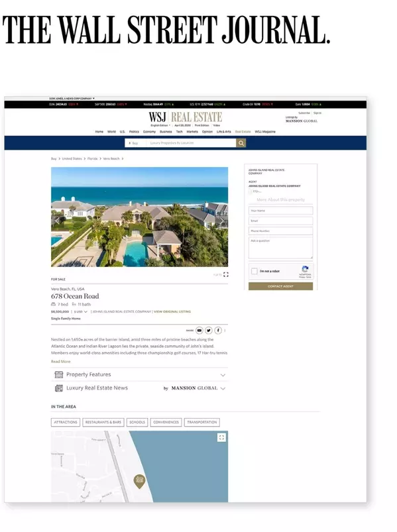This screenshot has width=397, height=532.
Task: Click the Florida breadcrumb
Action: click(92, 158)
